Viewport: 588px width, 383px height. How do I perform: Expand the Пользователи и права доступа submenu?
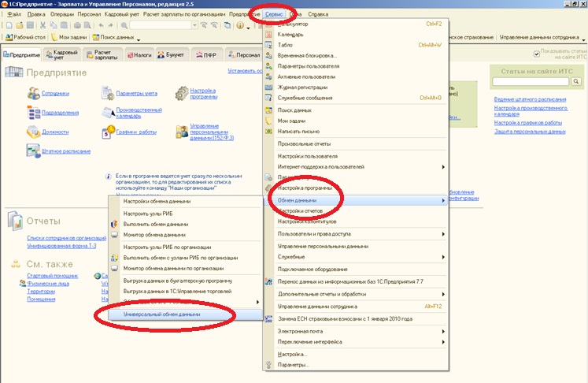[443, 234]
